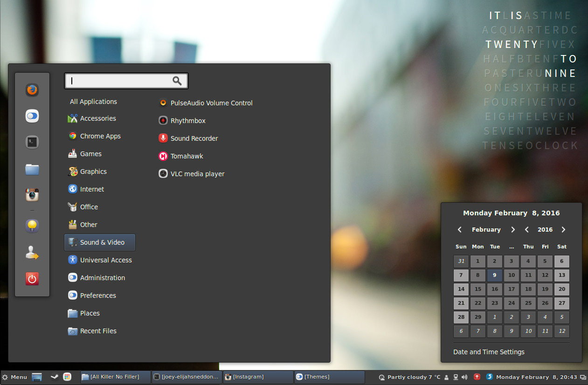This screenshot has width=588, height=385.
Task: Launch VLC media player
Action: [196, 173]
